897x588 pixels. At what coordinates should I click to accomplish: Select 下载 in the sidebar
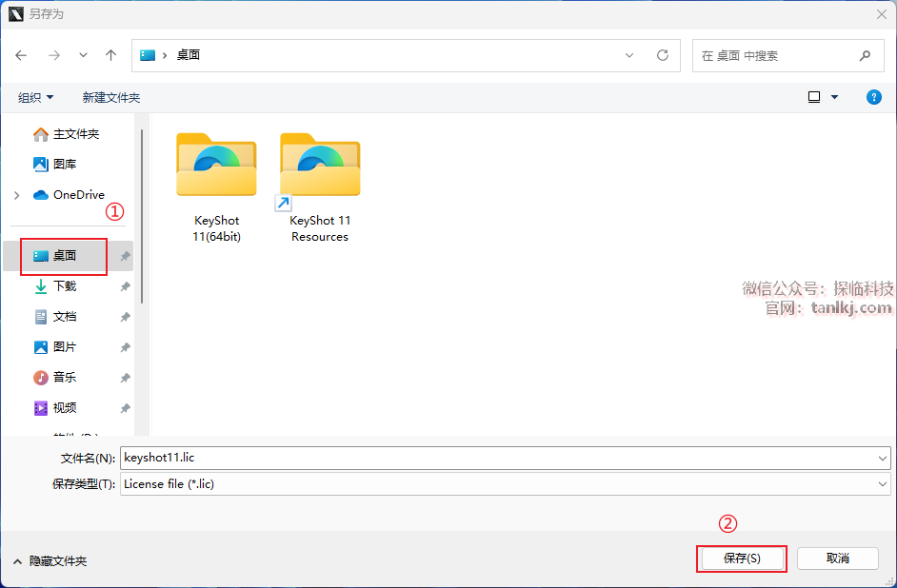point(55,286)
